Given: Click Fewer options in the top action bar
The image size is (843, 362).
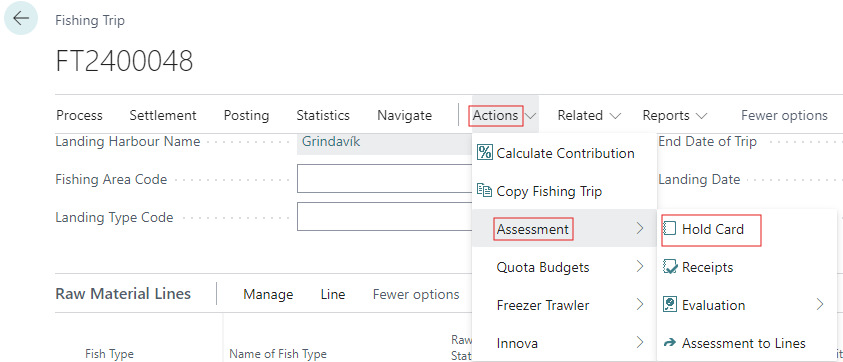Looking at the screenshot, I should [784, 116].
